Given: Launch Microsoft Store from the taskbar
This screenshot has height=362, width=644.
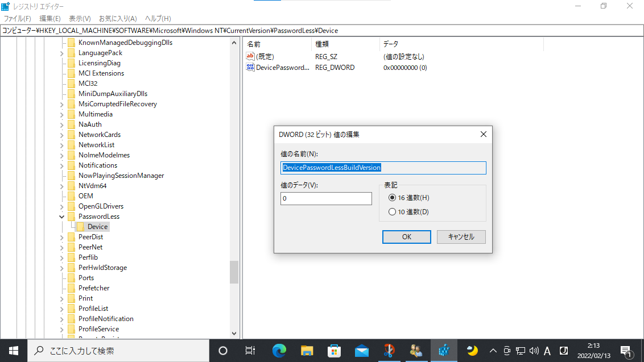Looking at the screenshot, I should click(335, 350).
